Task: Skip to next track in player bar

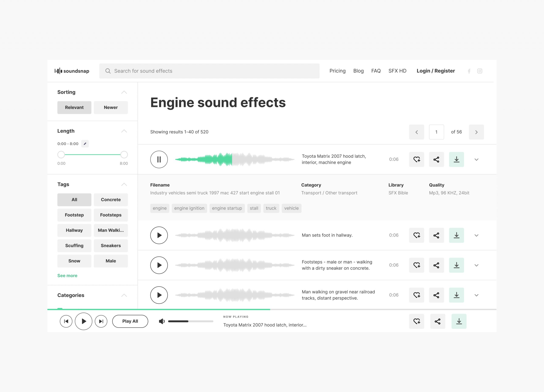Action: [101, 321]
